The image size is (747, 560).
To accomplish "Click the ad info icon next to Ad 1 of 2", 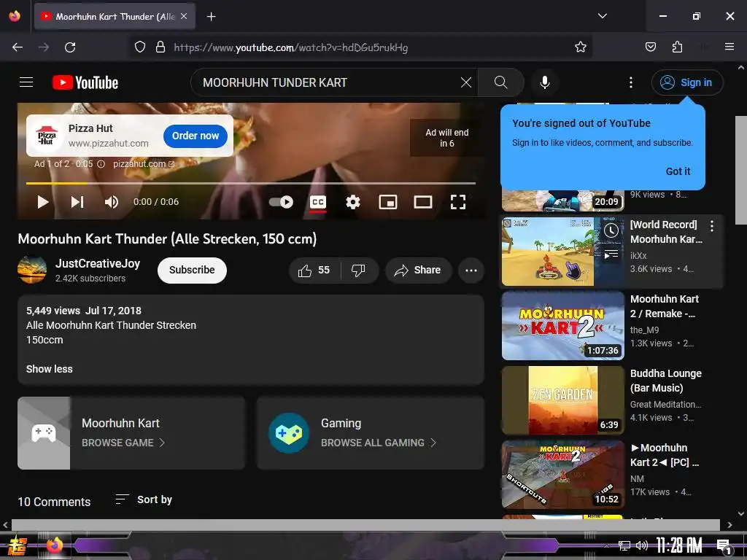I will pyautogui.click(x=101, y=164).
